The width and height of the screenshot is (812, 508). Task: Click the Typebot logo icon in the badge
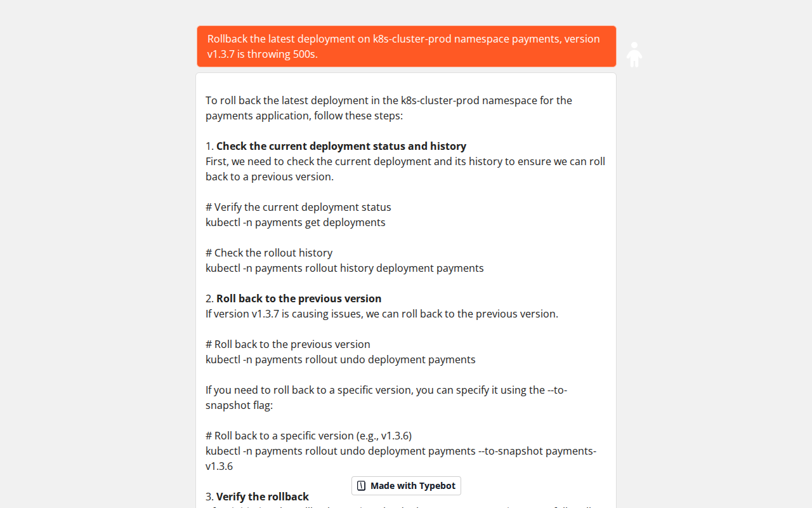[x=361, y=485]
